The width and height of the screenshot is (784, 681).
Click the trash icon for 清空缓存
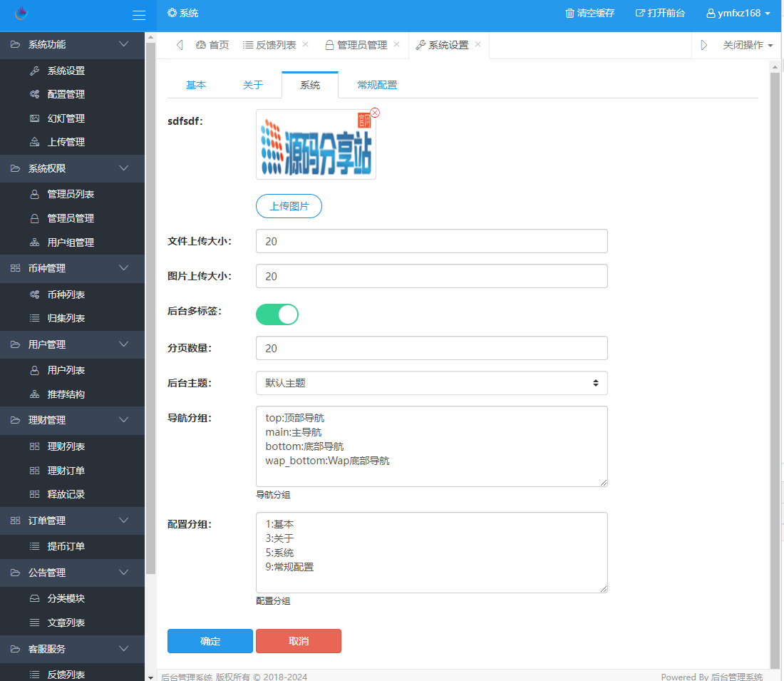click(569, 13)
